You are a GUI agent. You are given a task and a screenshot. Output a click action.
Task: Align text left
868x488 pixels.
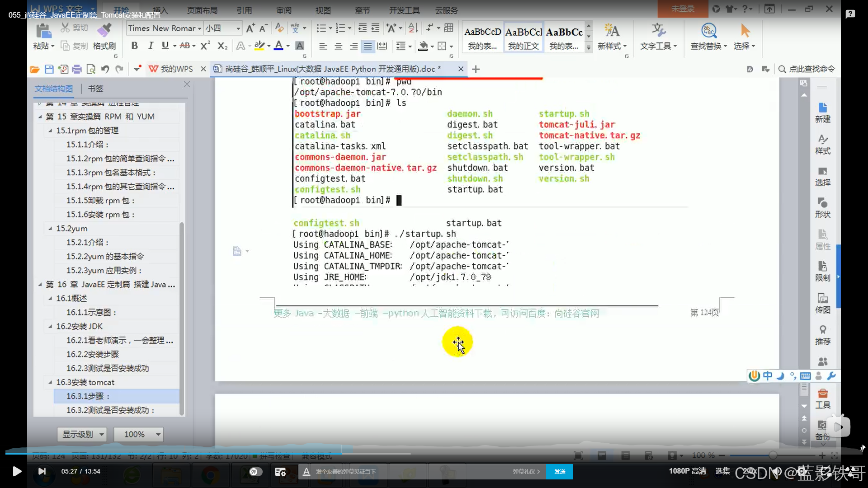pyautogui.click(x=323, y=46)
